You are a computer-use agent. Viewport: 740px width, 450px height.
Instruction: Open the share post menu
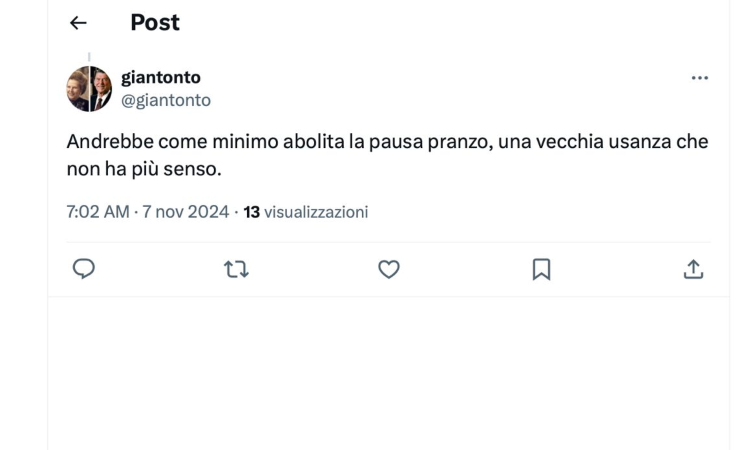pos(693,269)
